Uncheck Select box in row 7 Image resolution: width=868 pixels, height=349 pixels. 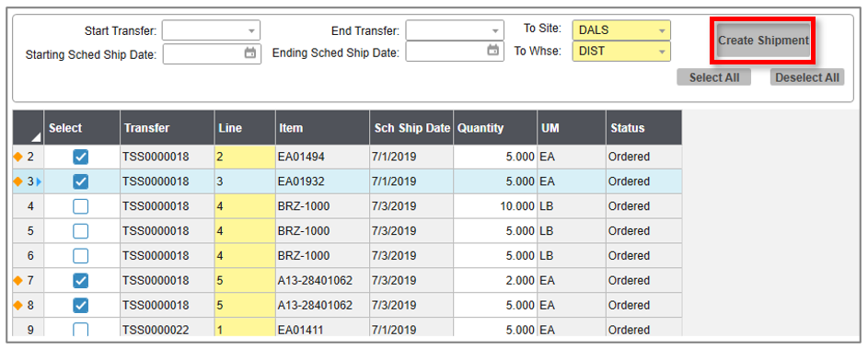click(81, 281)
